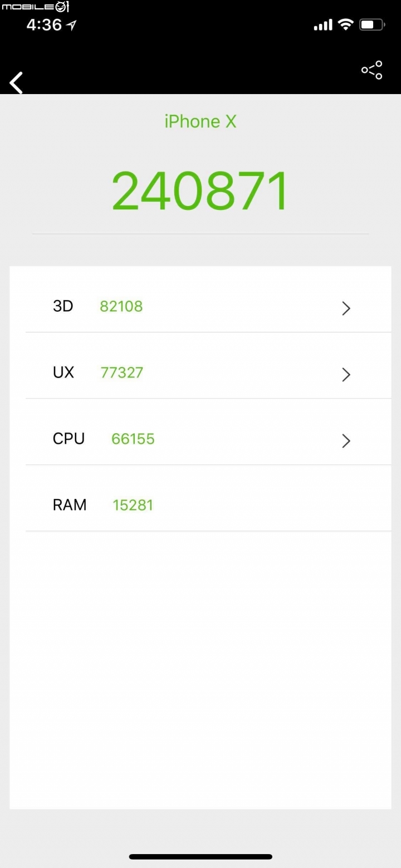401x868 pixels.
Task: Open the 3D row label
Action: coord(63,306)
